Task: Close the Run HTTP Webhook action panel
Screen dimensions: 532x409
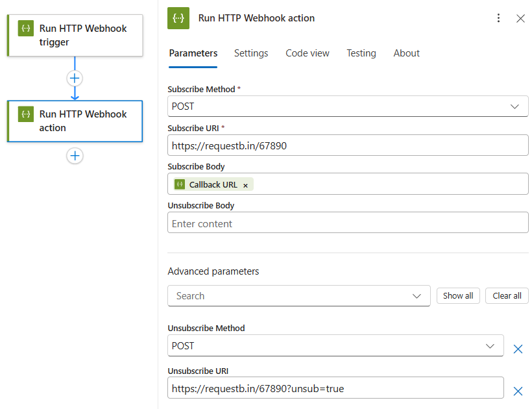Action: (x=520, y=18)
